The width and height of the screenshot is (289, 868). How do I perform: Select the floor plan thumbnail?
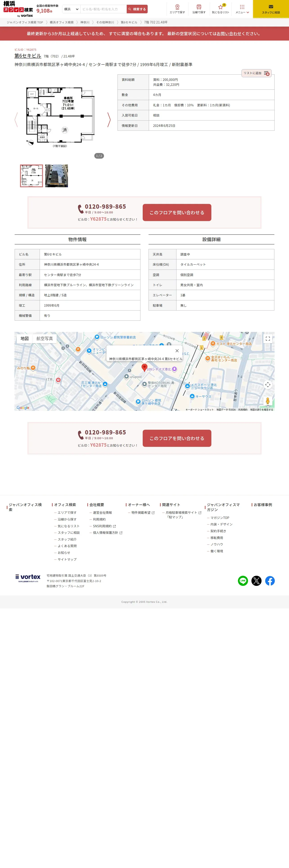32,176
